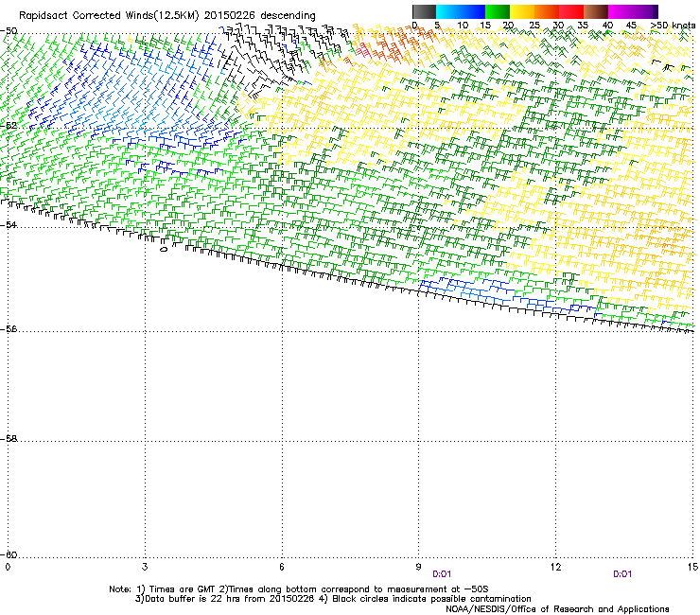The width and height of the screenshot is (700, 615).
Task: Click the purple 'D:01' label near longitude 12
Action: 622,574
